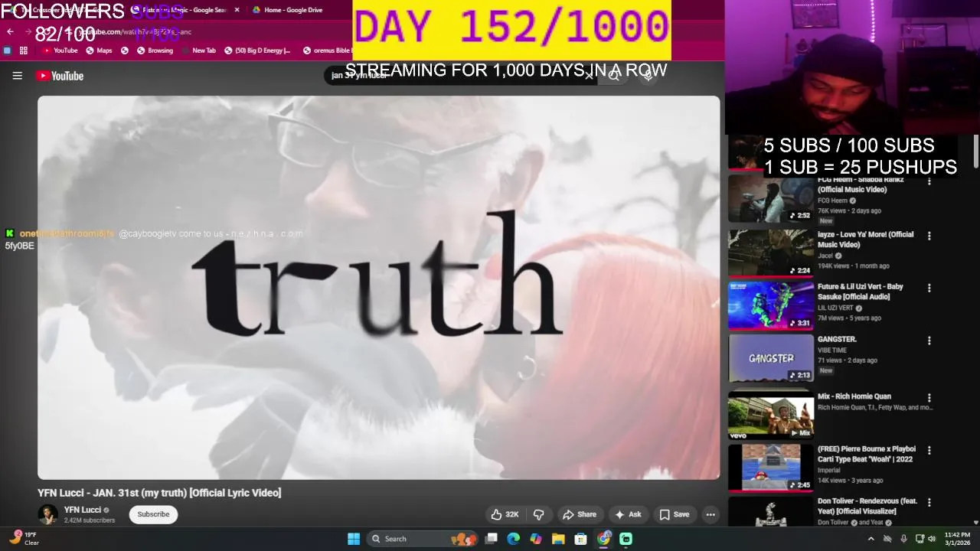Open the Browsing bookmark
This screenshot has width=980, height=551.
click(x=155, y=51)
